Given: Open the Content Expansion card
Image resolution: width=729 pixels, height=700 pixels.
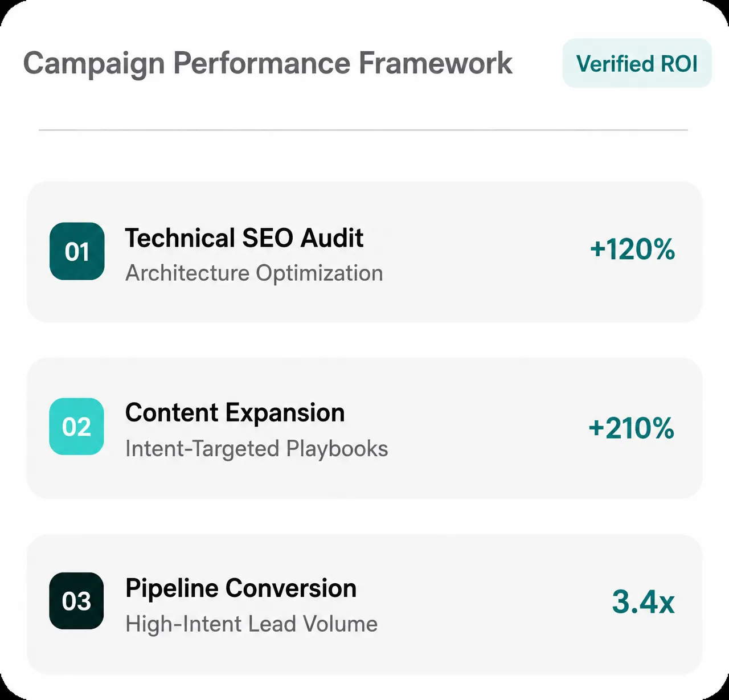Looking at the screenshot, I should (364, 428).
